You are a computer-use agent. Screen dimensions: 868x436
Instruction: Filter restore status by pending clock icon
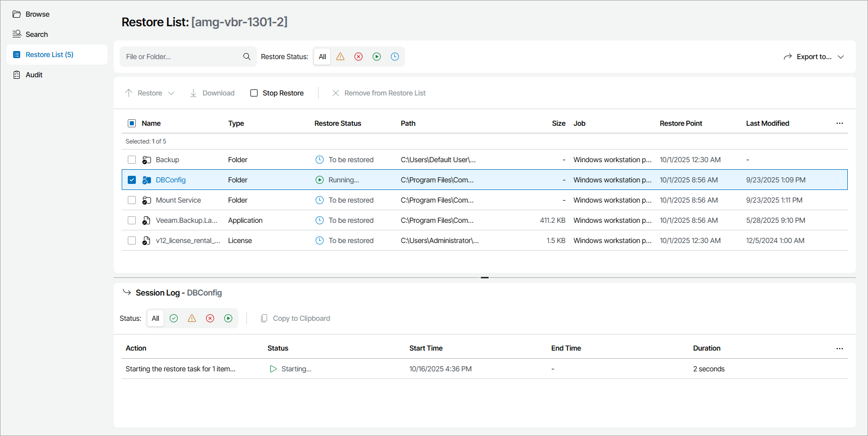point(395,57)
